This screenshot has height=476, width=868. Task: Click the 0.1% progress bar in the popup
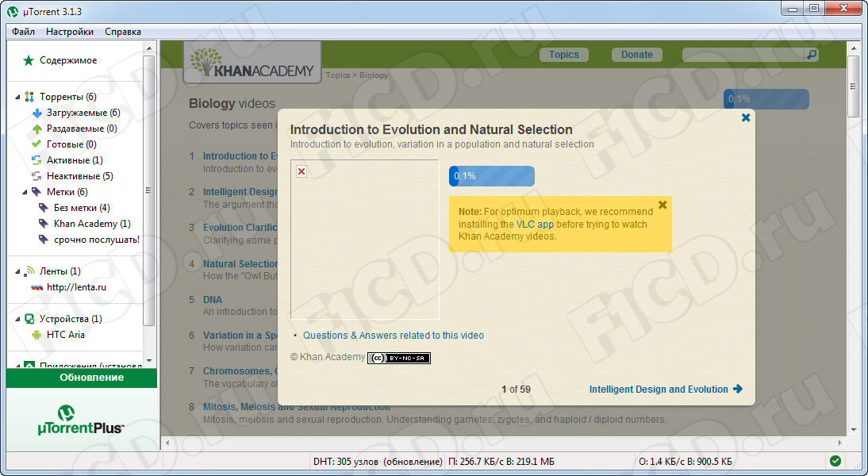(x=492, y=176)
